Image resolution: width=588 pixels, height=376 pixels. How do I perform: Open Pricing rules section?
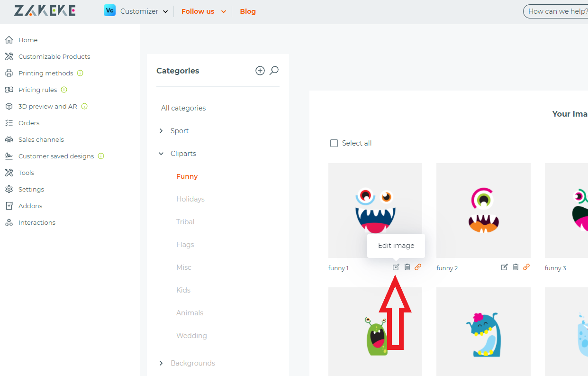[37, 90]
